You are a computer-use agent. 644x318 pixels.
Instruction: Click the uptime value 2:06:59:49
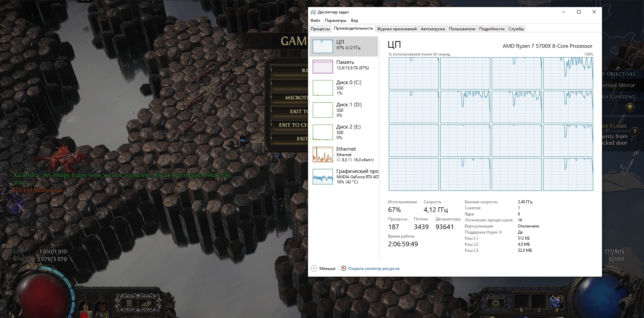coord(403,244)
